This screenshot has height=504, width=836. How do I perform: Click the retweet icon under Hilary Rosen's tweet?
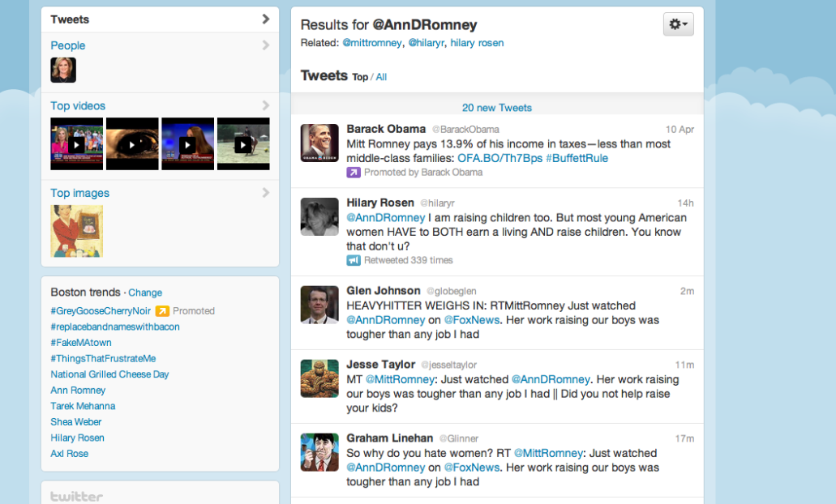(x=354, y=261)
